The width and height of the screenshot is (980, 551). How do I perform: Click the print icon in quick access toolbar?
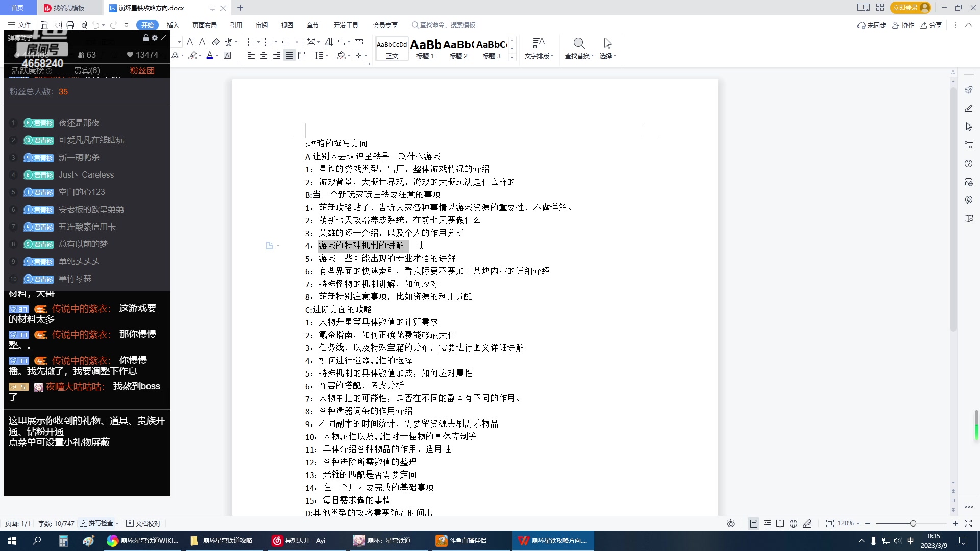(x=71, y=24)
